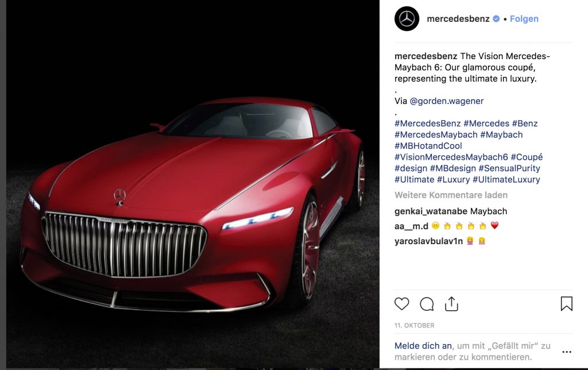
Task: Click the Mercedes-Benz profile avatar
Action: (x=407, y=19)
